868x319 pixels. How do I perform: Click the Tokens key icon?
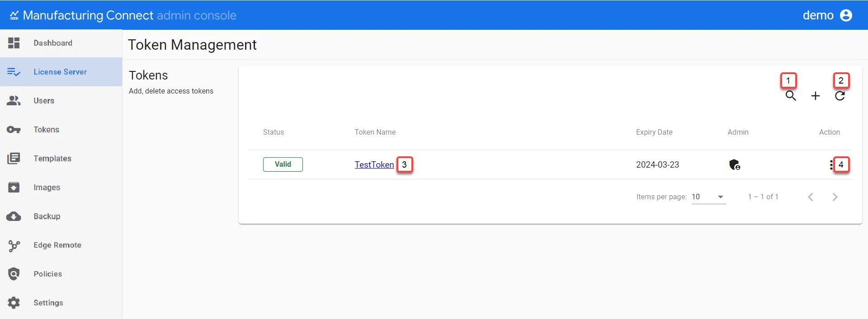click(x=14, y=130)
